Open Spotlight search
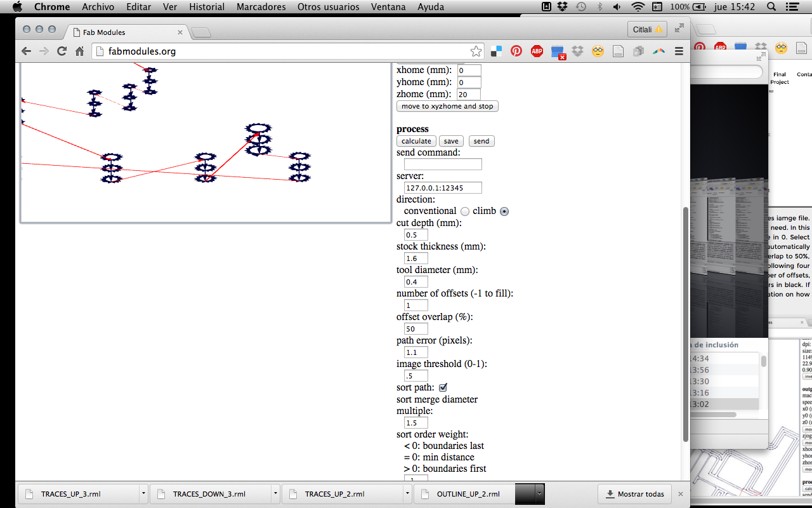812x508 pixels. coord(771,7)
